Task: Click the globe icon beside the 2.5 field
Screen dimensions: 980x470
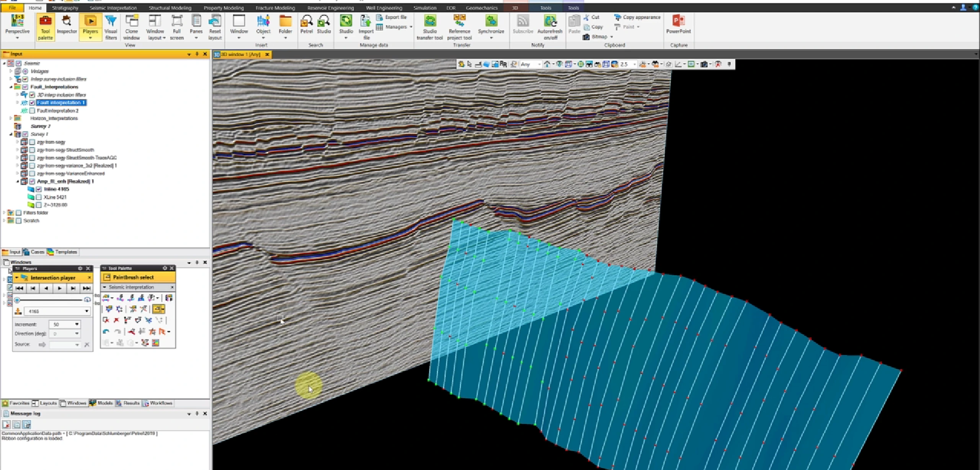Action: 614,64
